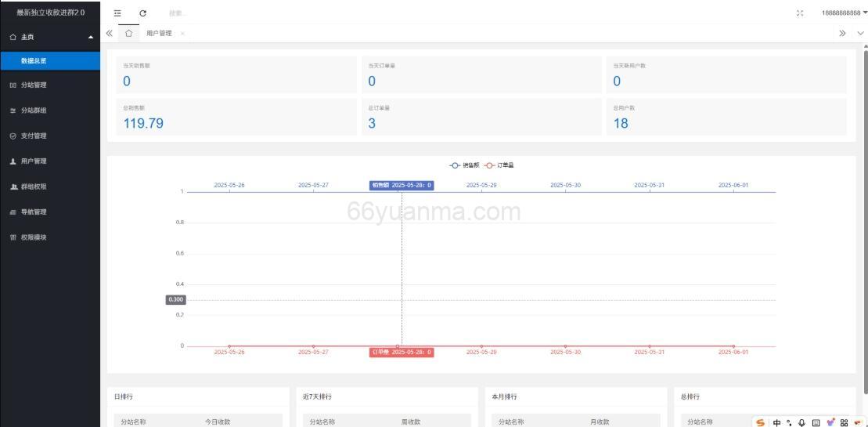Open 权限模块 in the sidebar
Screen dimensions: 868x427
[x=50, y=237]
